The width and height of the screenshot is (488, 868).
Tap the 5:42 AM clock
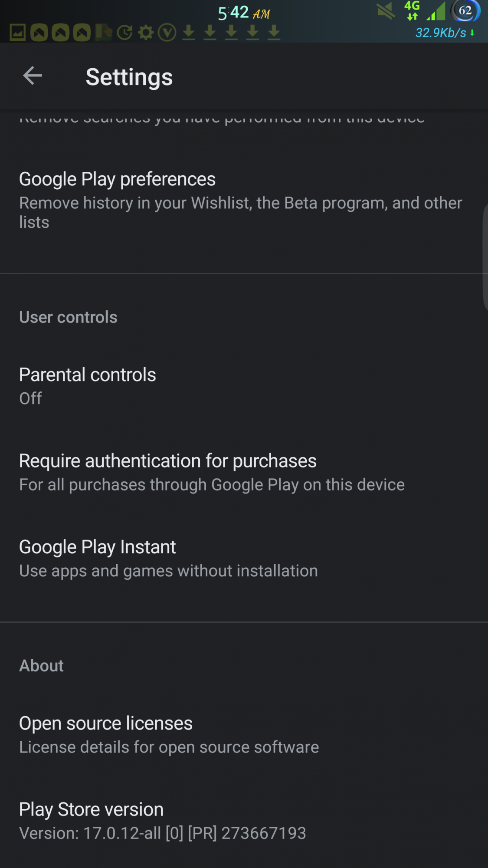click(x=243, y=13)
